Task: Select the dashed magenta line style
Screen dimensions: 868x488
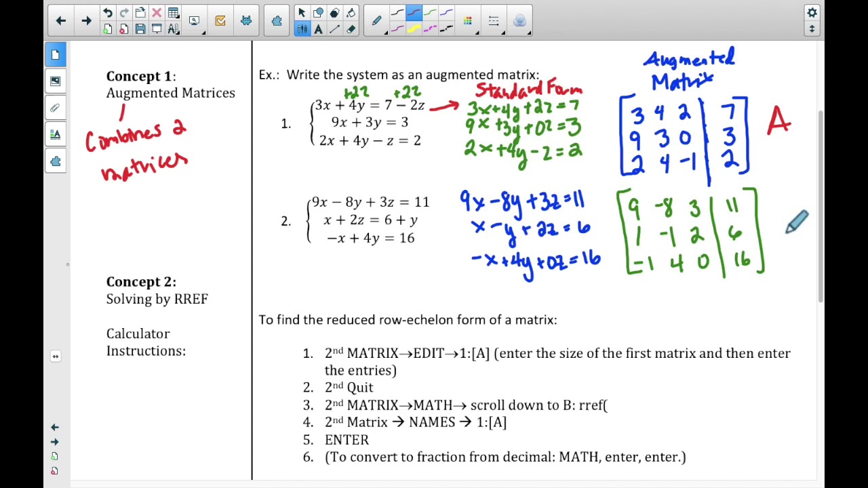Action: point(430,29)
